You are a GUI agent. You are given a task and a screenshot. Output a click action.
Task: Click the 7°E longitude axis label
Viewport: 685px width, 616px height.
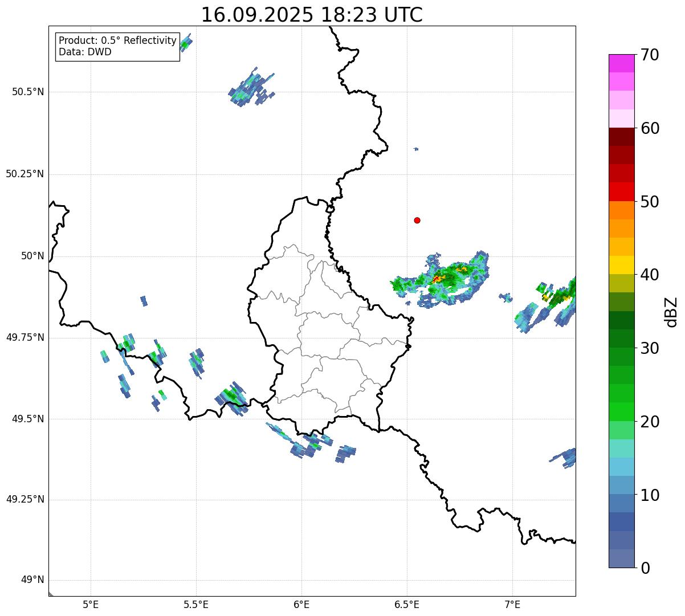512,604
